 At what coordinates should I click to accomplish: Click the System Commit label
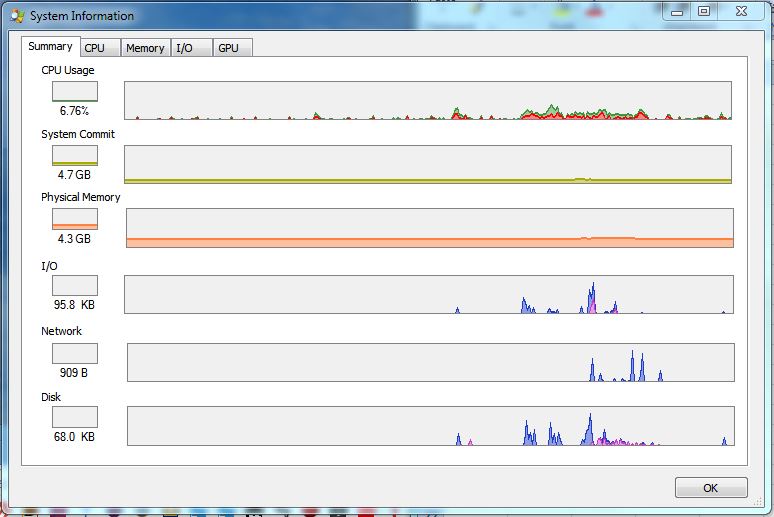coord(78,134)
